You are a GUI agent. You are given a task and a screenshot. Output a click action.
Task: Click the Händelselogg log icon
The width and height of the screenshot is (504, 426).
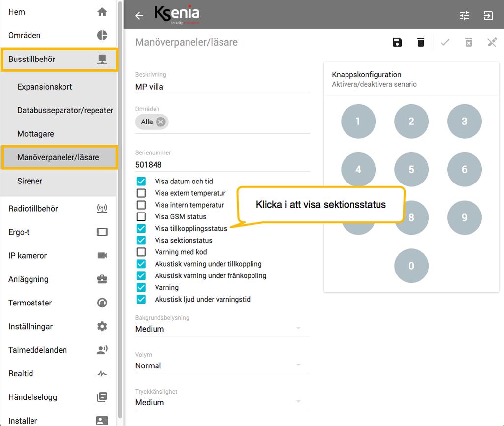pyautogui.click(x=102, y=397)
